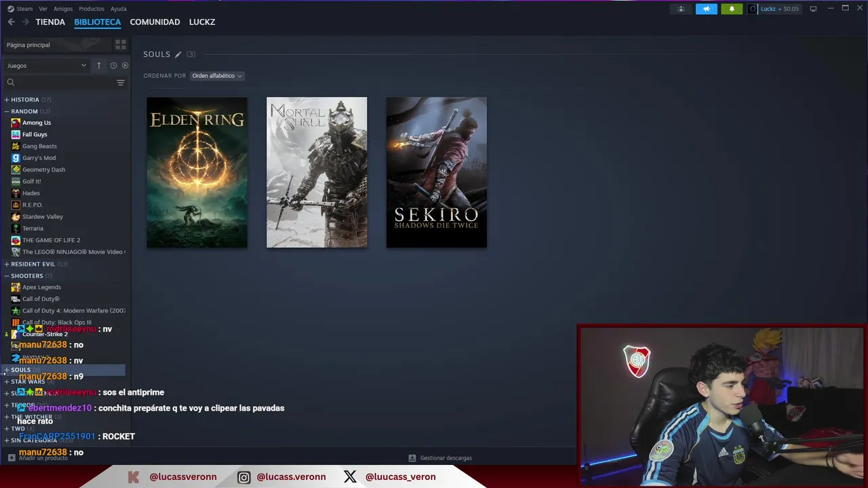Click the Garry's Mod game icon

(x=16, y=158)
